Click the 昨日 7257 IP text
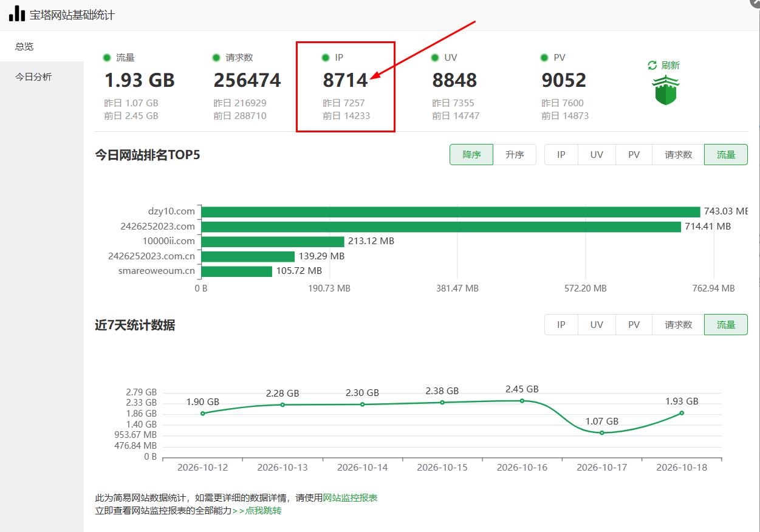The width and height of the screenshot is (760, 532). tap(344, 103)
